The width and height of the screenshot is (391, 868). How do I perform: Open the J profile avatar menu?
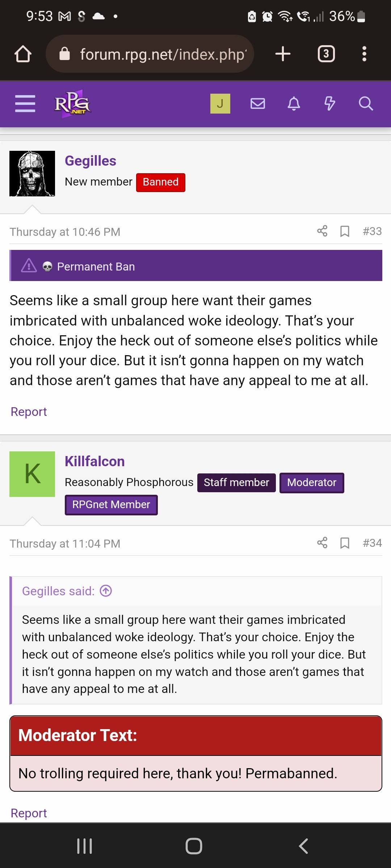(220, 103)
